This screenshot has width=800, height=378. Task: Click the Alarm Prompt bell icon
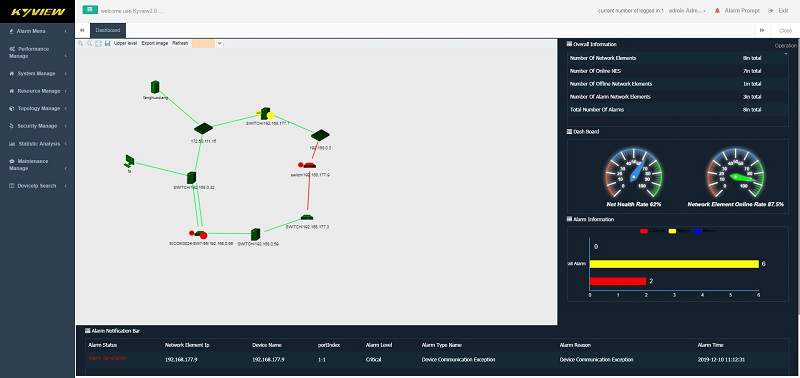pyautogui.click(x=717, y=11)
